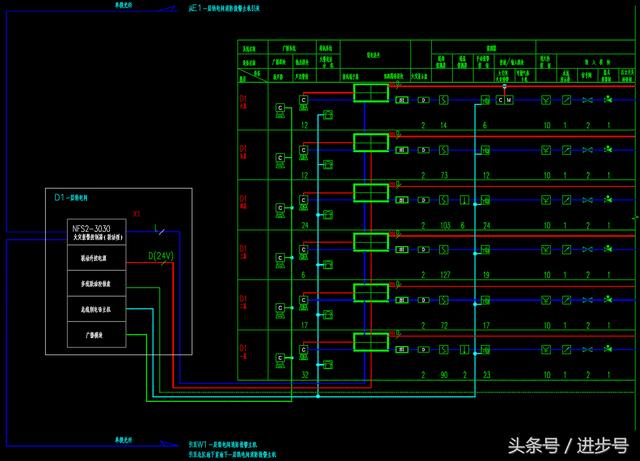Select the speaker C symbol above count 32

coord(303,354)
